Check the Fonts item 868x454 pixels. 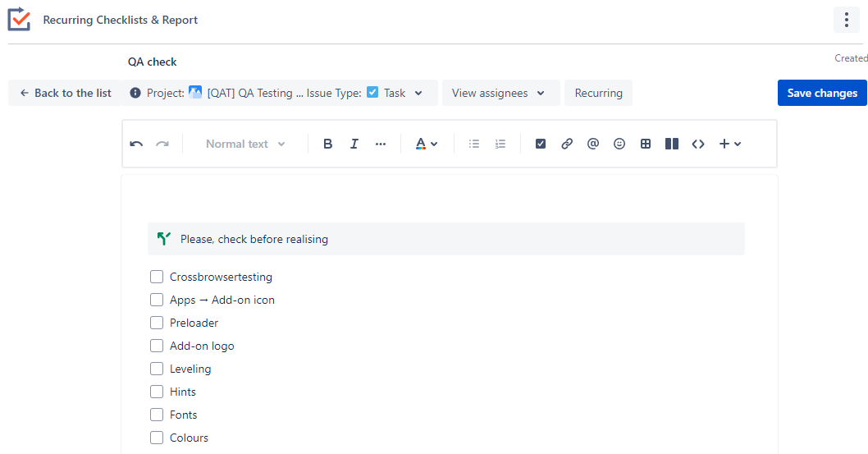(x=157, y=415)
